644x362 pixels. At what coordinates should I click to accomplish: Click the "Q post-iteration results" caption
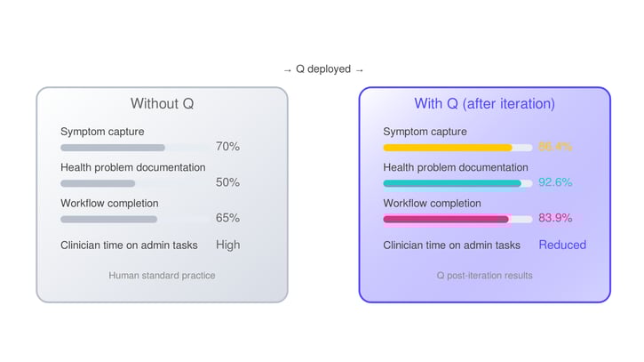pyautogui.click(x=484, y=276)
